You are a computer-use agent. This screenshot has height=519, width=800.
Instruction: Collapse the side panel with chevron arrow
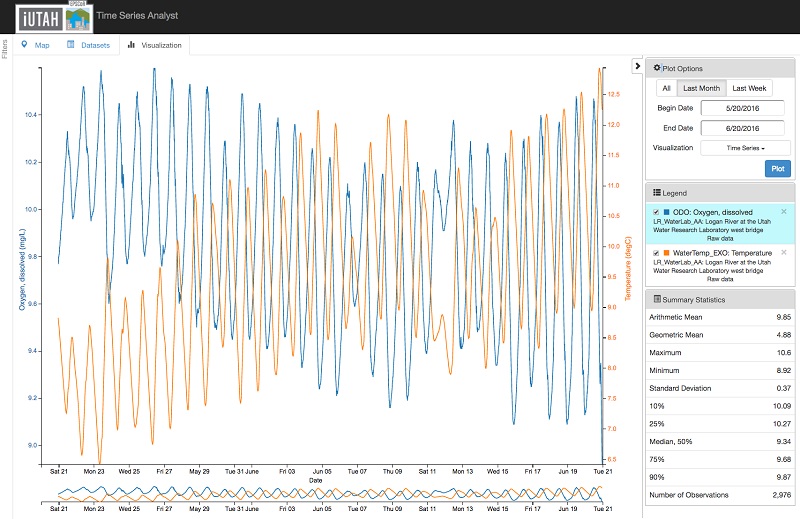637,66
